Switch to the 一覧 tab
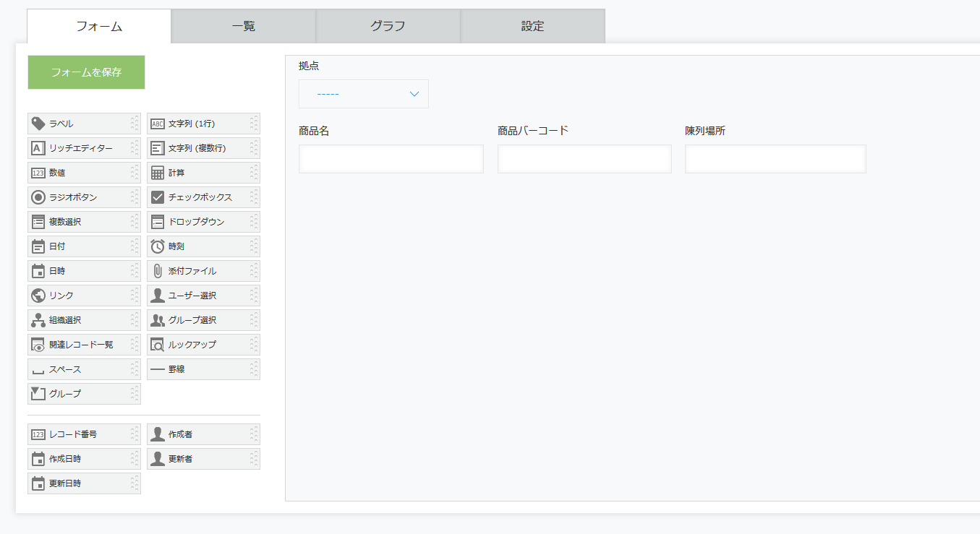Image resolution: width=980 pixels, height=534 pixels. [x=243, y=27]
